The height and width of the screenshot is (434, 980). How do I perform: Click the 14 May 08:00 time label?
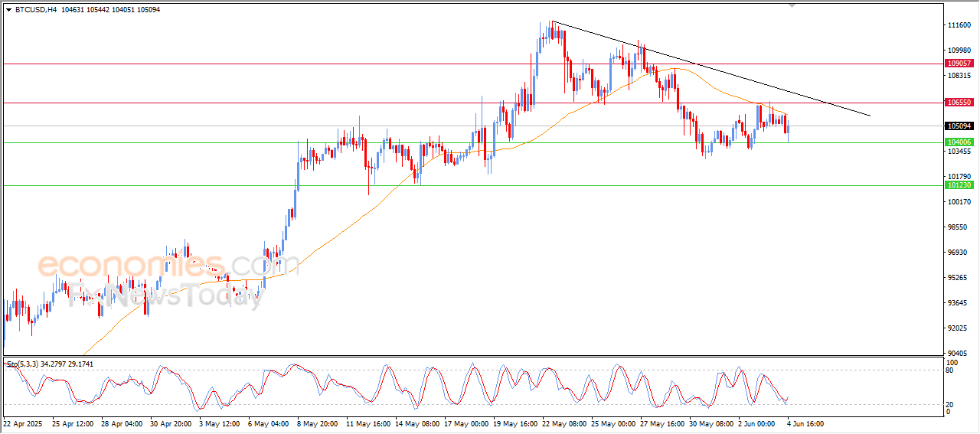(417, 423)
